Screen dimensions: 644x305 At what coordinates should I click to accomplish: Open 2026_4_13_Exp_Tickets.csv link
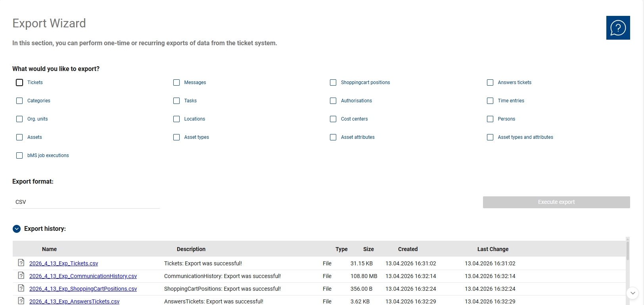tap(63, 263)
